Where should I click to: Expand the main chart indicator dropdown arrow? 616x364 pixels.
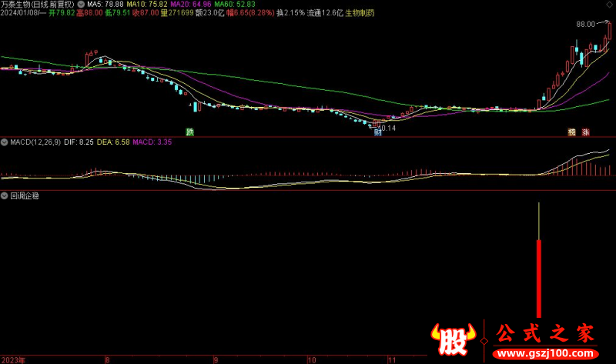pos(82,5)
